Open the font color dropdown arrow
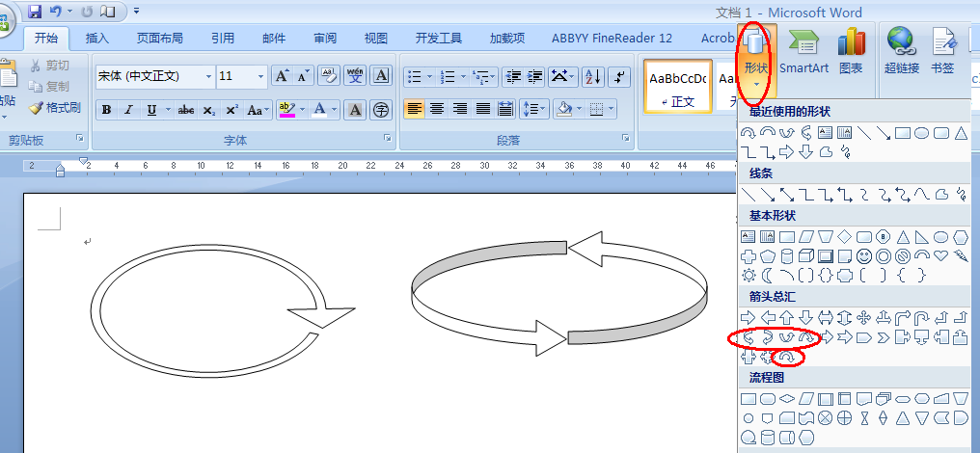The width and height of the screenshot is (980, 453). click(335, 110)
